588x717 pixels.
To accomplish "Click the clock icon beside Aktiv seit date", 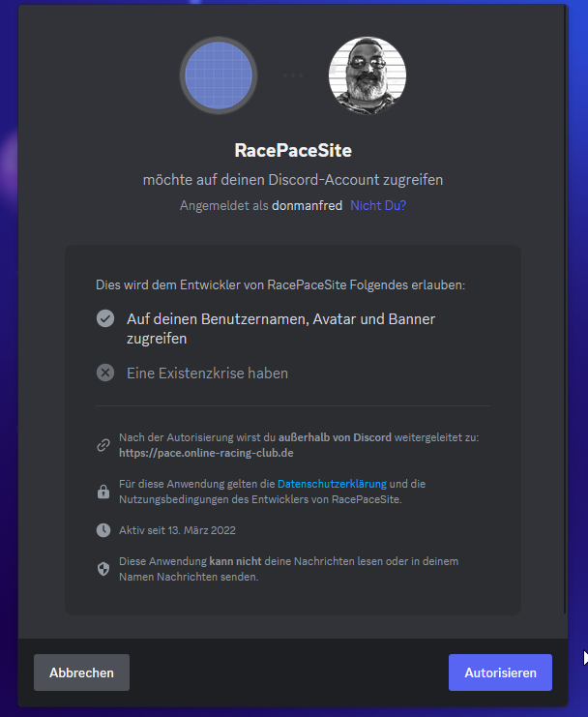I will (x=103, y=530).
